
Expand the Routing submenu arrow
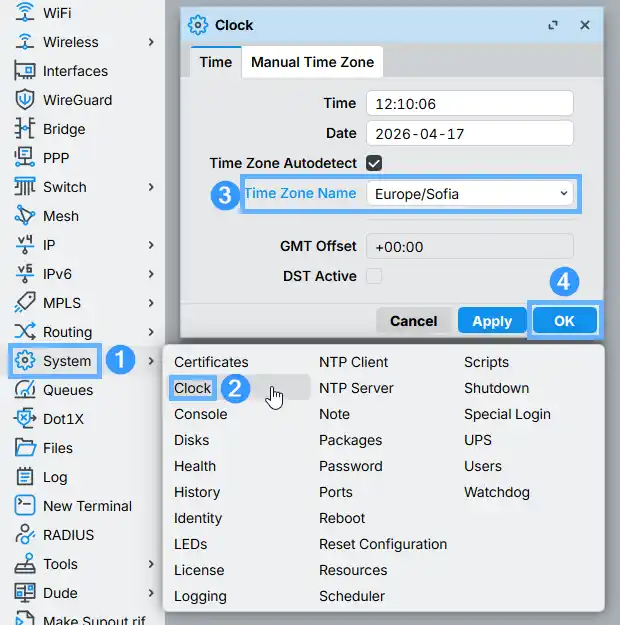coord(151,332)
